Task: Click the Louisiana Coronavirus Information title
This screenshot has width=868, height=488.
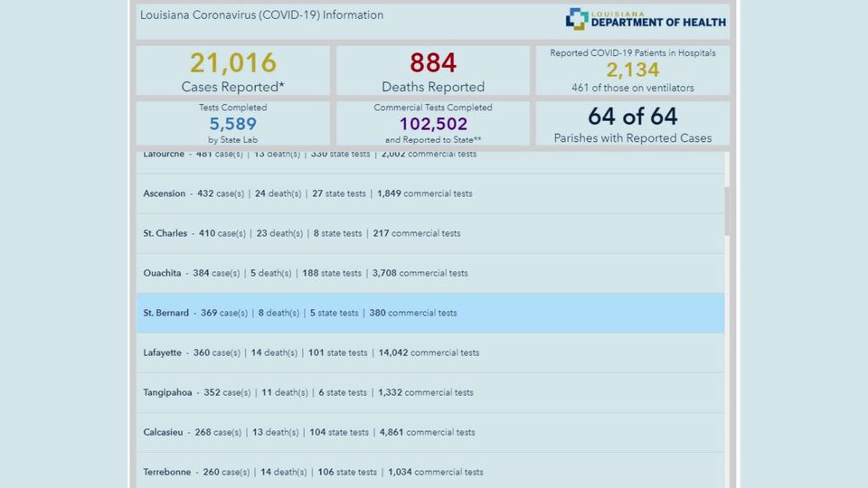Action: coord(262,15)
